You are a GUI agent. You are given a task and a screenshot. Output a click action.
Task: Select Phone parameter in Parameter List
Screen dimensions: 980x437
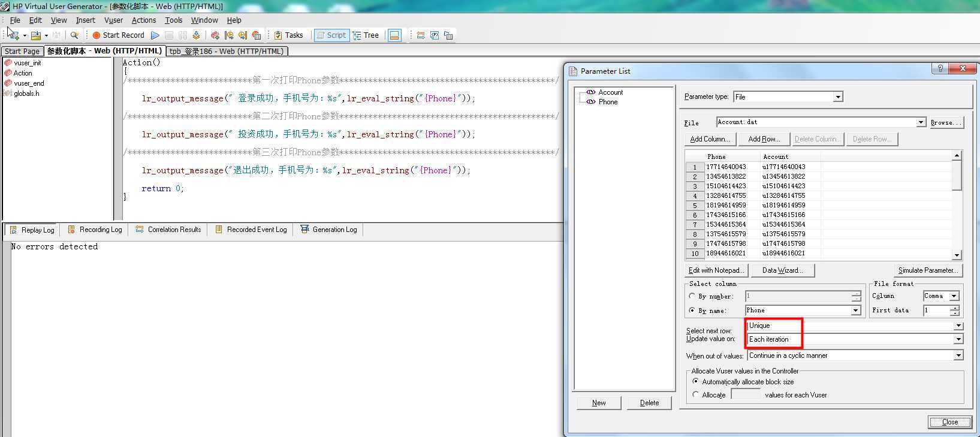tap(608, 102)
